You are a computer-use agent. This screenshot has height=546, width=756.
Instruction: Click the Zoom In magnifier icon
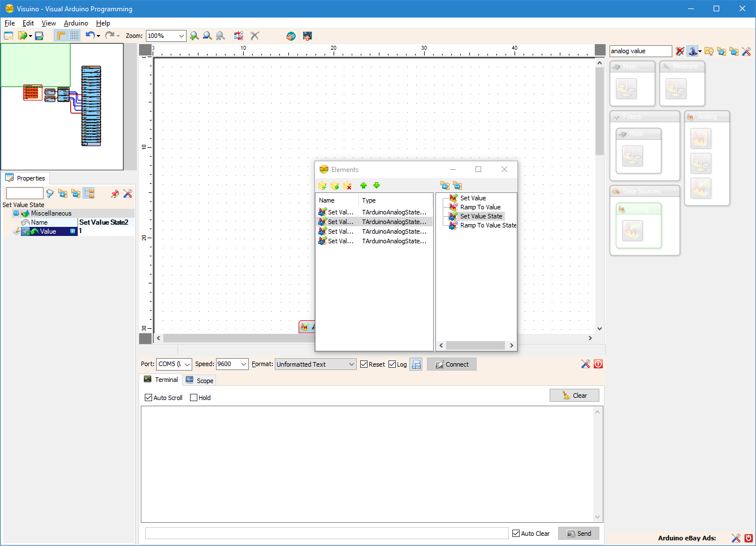[195, 36]
